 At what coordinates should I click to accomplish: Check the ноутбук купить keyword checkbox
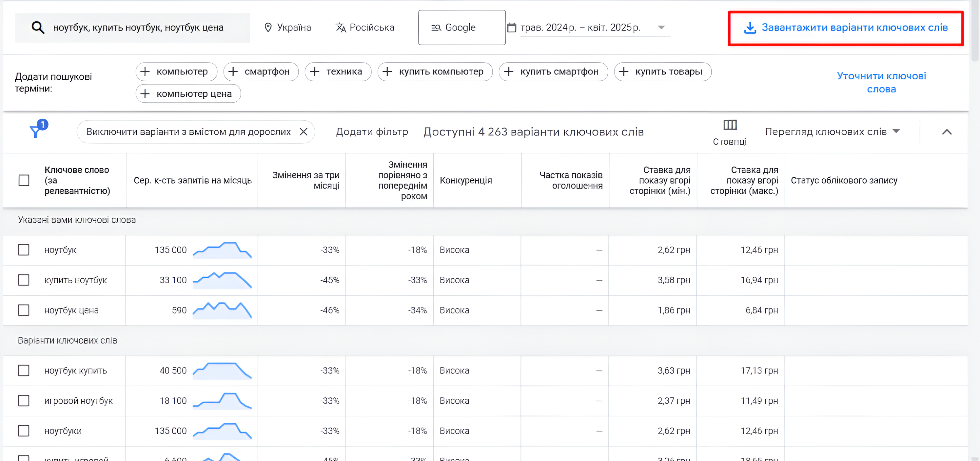[x=24, y=371]
